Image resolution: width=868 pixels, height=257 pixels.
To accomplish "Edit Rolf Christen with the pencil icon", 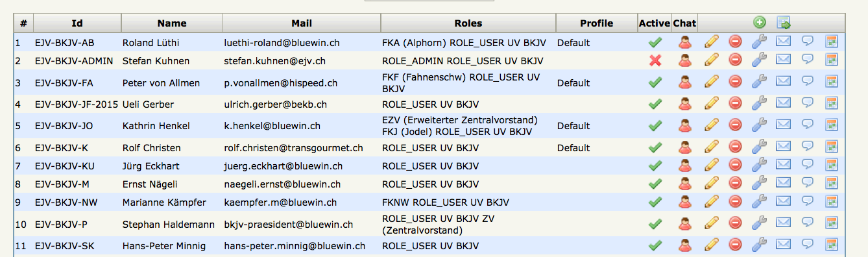I will pyautogui.click(x=712, y=147).
